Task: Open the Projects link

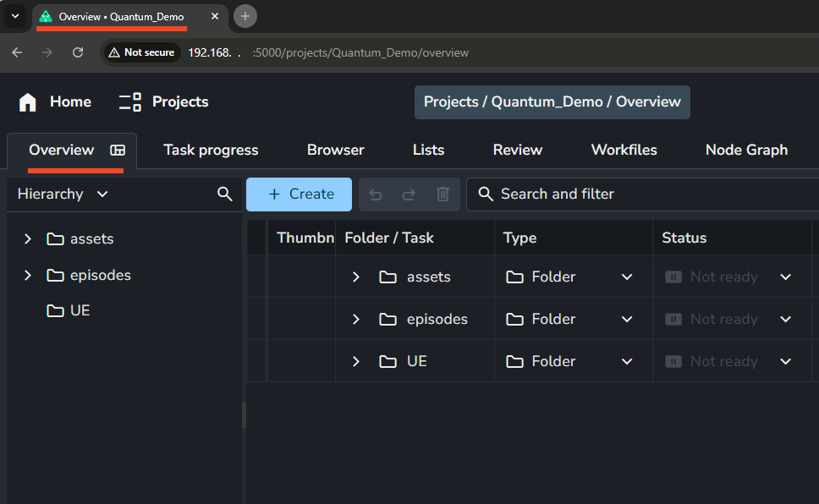Action: point(180,101)
